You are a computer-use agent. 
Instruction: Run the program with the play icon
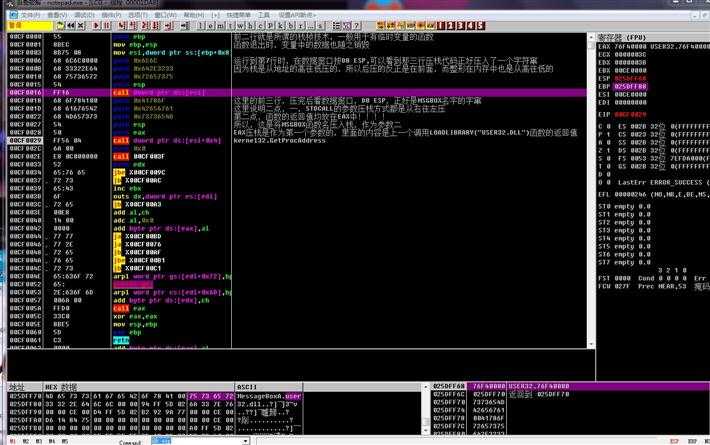tap(96, 26)
